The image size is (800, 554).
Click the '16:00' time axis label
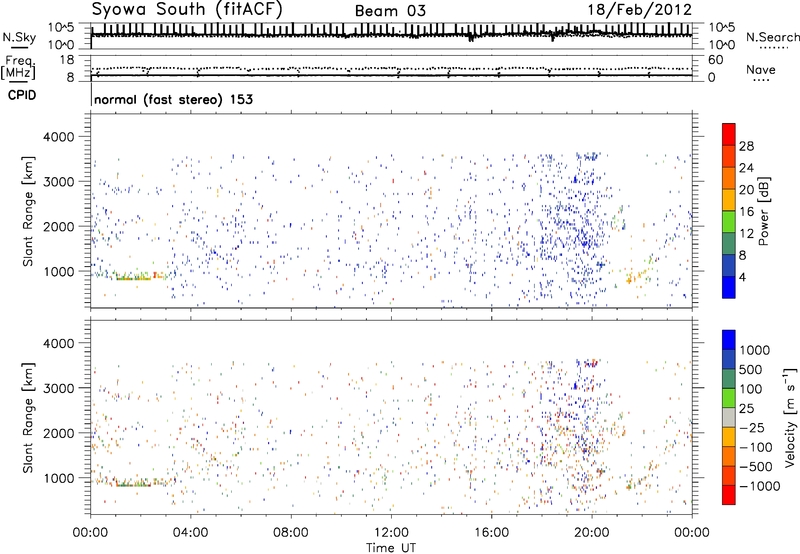click(491, 533)
